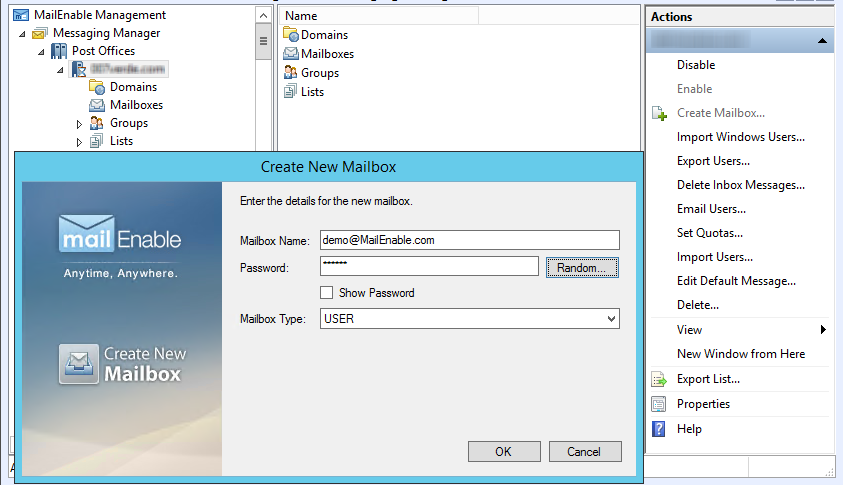Click Cancel in Create New Mailbox dialog

point(584,452)
